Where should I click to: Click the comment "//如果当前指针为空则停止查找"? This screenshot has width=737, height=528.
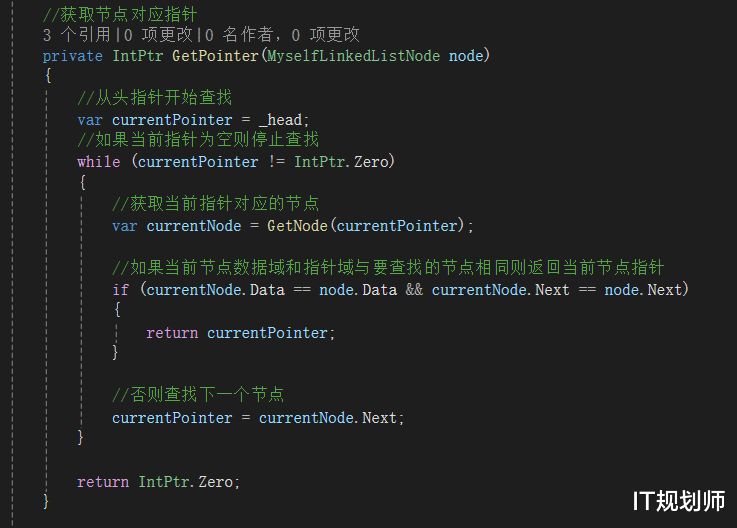197,141
